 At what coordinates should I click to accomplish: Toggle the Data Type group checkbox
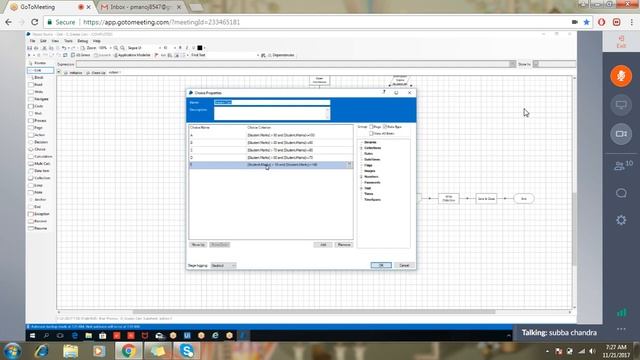coord(384,127)
